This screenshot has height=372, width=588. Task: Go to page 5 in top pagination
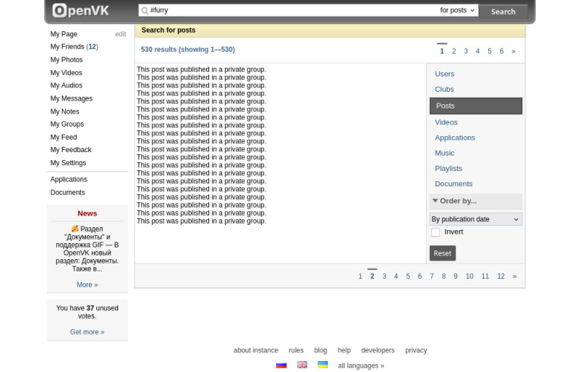tap(490, 52)
